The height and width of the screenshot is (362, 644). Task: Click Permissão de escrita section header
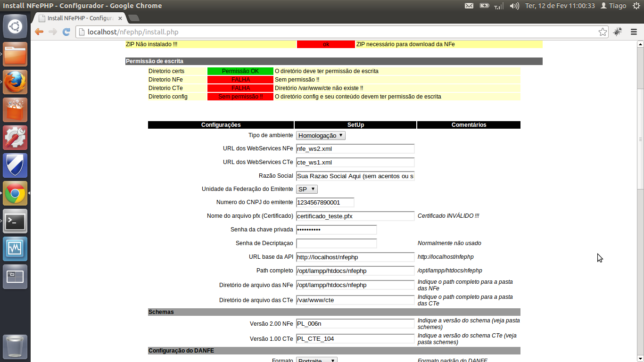click(334, 61)
